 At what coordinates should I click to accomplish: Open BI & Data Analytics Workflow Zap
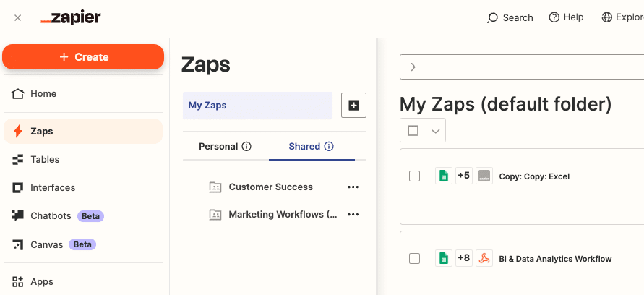(x=555, y=259)
